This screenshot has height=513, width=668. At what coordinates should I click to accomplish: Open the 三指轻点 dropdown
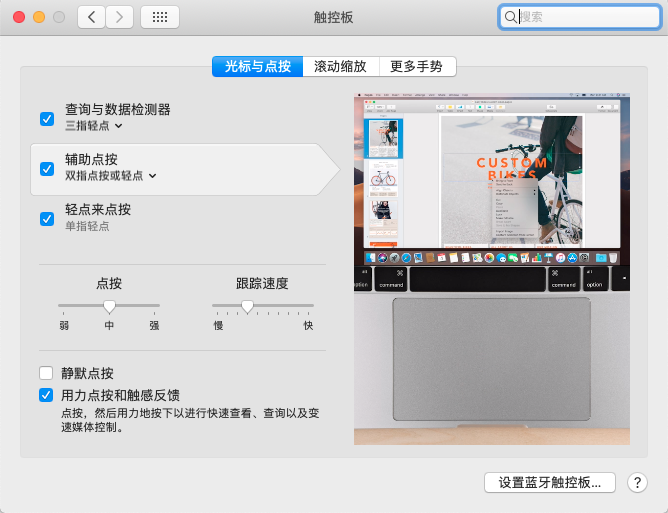pyautogui.click(x=94, y=126)
